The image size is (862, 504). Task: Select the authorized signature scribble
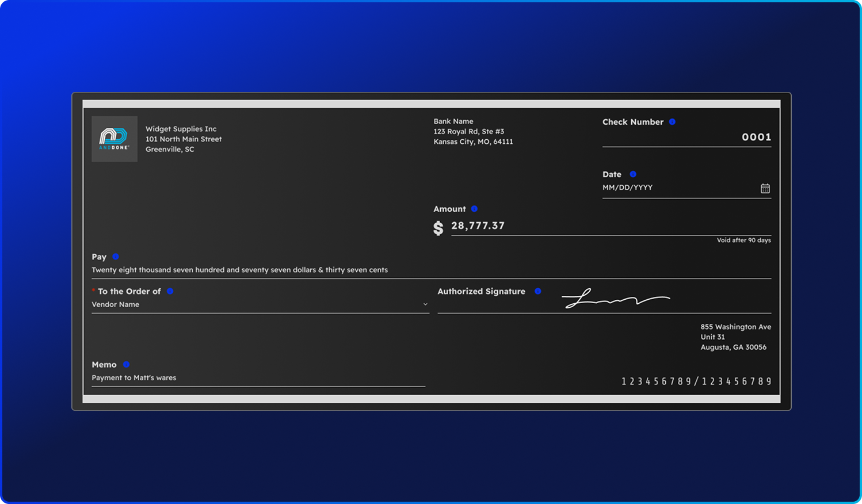tap(616, 298)
